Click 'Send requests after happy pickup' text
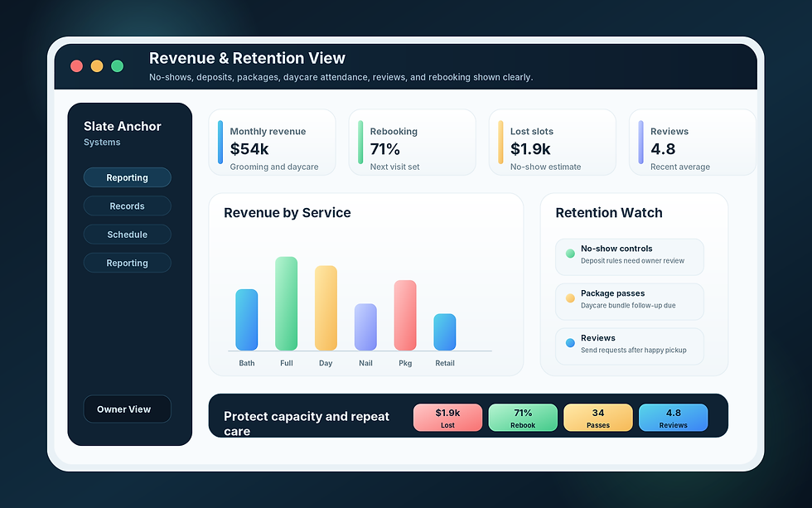 coord(633,350)
